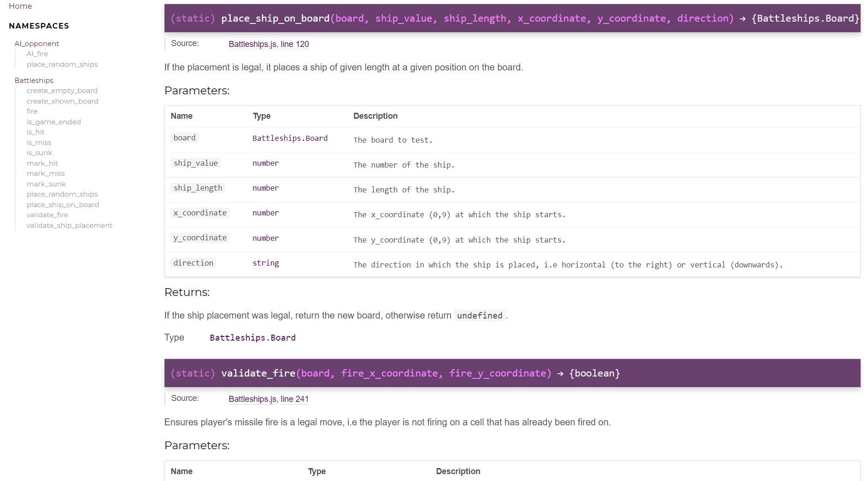The height and width of the screenshot is (481, 868).
Task: Open the Battleships namespace link
Action: (x=34, y=81)
